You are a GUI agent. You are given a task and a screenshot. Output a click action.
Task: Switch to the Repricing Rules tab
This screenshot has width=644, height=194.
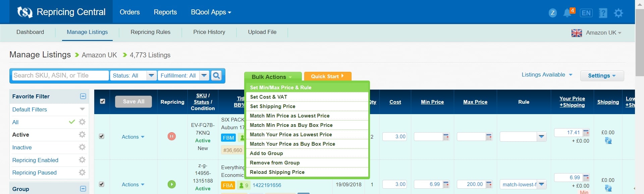point(151,32)
